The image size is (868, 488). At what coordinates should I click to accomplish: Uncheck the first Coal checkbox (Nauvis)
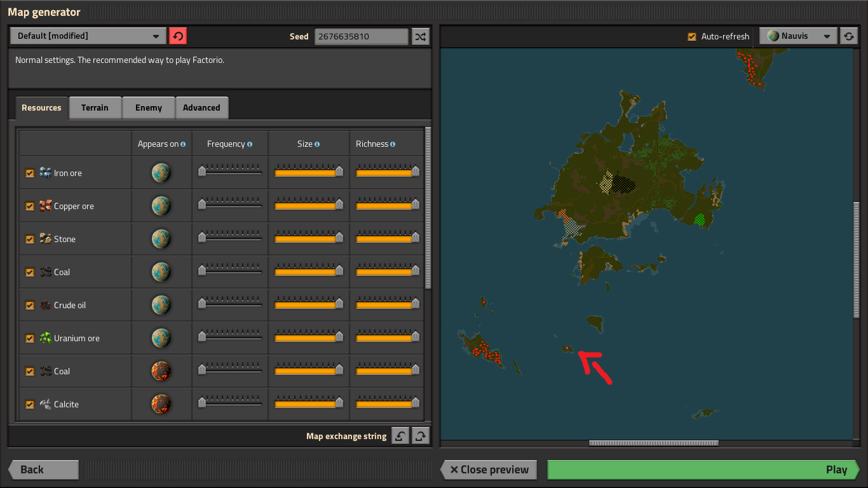(x=29, y=272)
